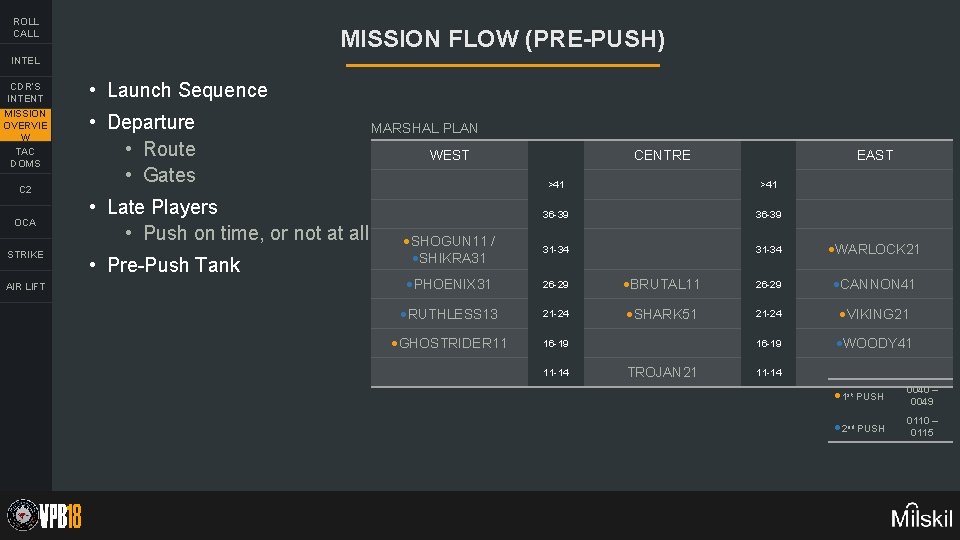Click the TROJAN21 table cell

click(662, 372)
